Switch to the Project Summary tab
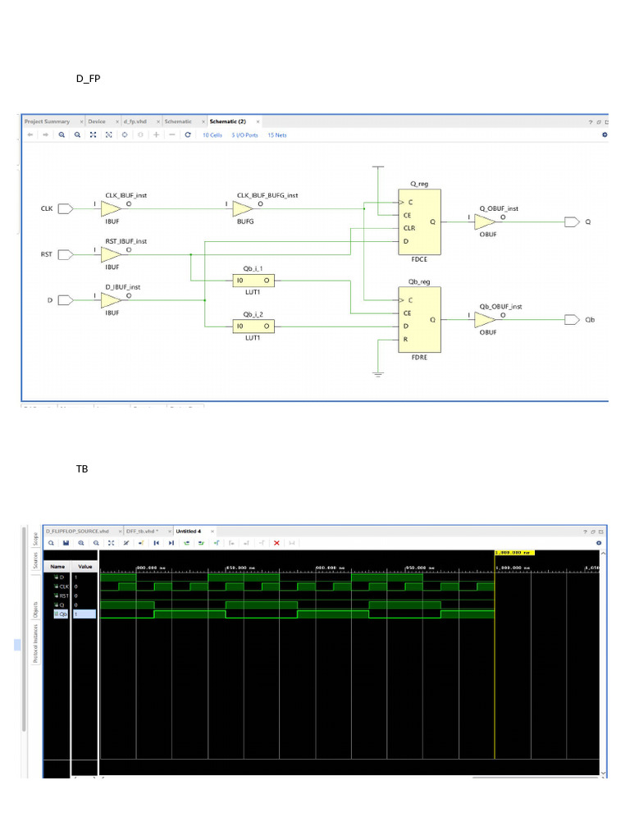630x840 pixels. pyautogui.click(x=47, y=121)
